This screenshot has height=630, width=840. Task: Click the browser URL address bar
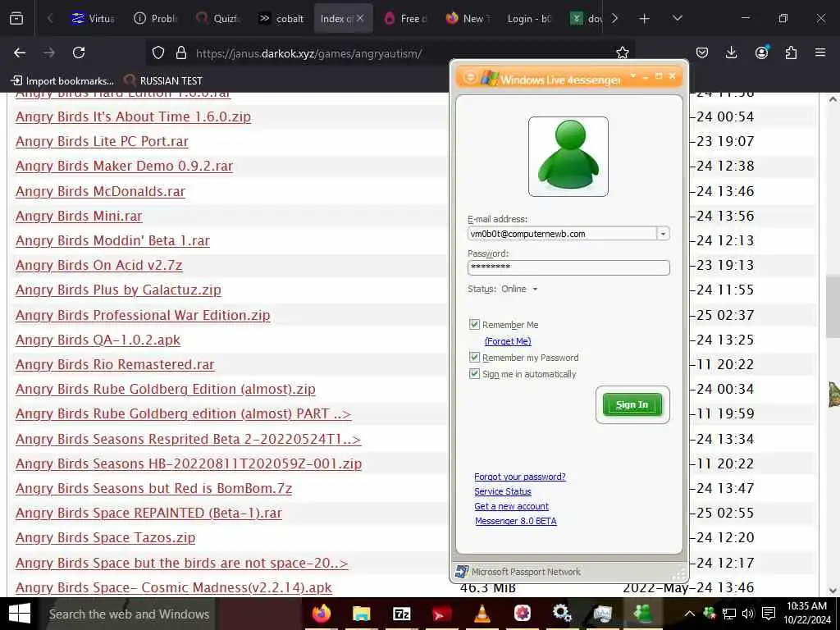click(391, 53)
